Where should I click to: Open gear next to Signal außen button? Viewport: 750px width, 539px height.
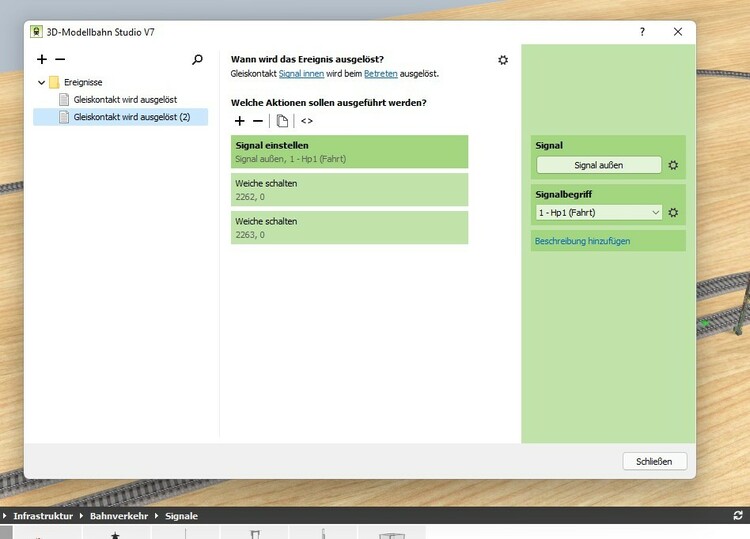(x=673, y=165)
